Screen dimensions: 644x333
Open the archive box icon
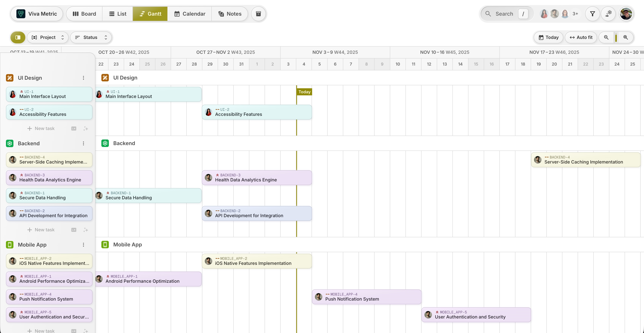[x=258, y=14]
